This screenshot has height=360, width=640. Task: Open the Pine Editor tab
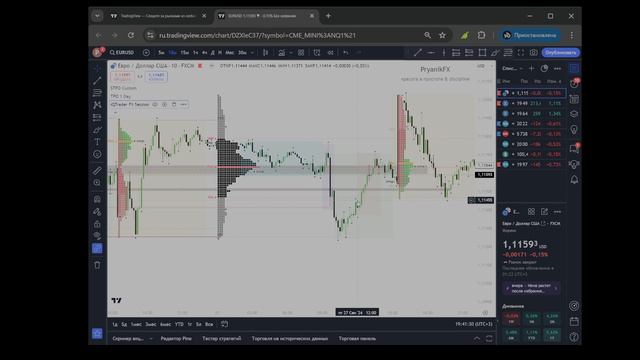(176, 338)
